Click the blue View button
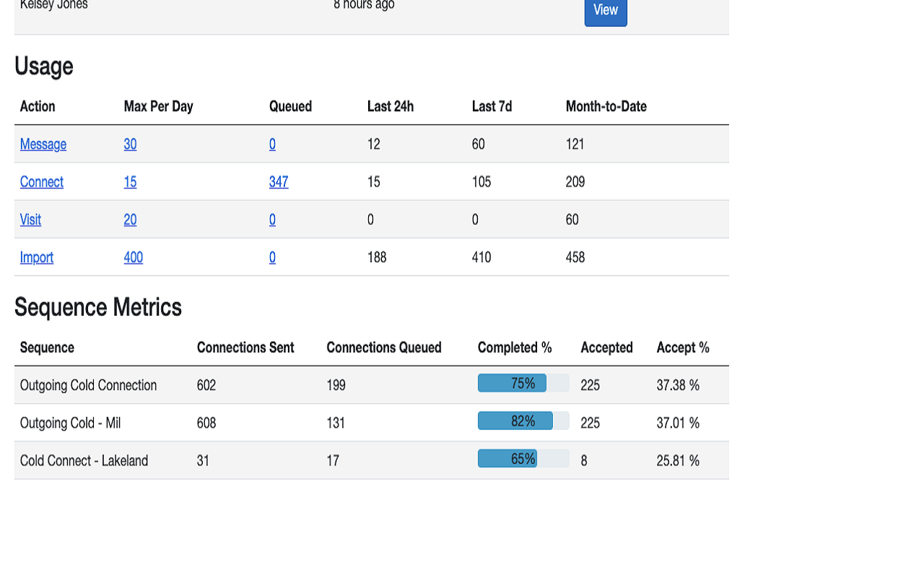This screenshot has height=578, width=924. [605, 11]
